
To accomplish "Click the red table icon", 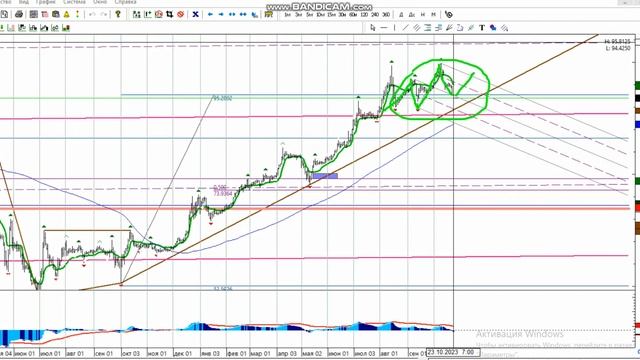I will click(44, 15).
